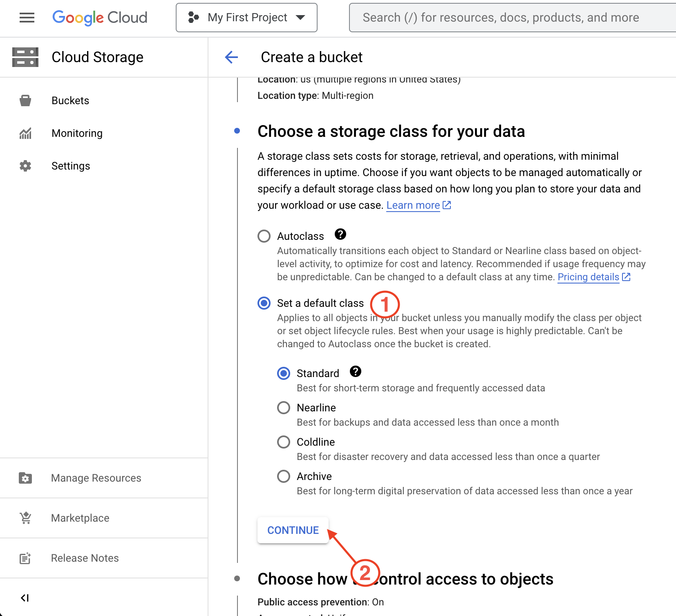The height and width of the screenshot is (616, 676).
Task: Click the Create a bucket title
Action: coord(312,57)
